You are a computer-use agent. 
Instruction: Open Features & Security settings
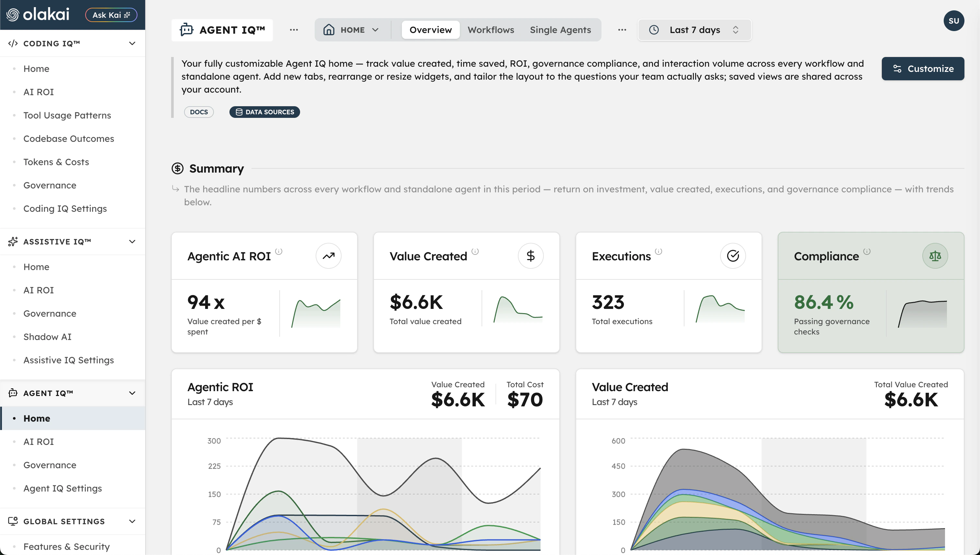click(x=66, y=547)
